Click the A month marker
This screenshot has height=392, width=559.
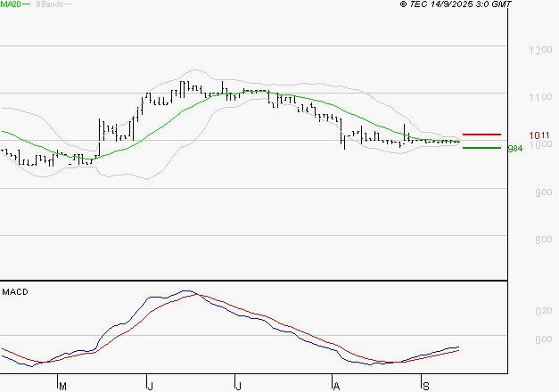[336, 387]
